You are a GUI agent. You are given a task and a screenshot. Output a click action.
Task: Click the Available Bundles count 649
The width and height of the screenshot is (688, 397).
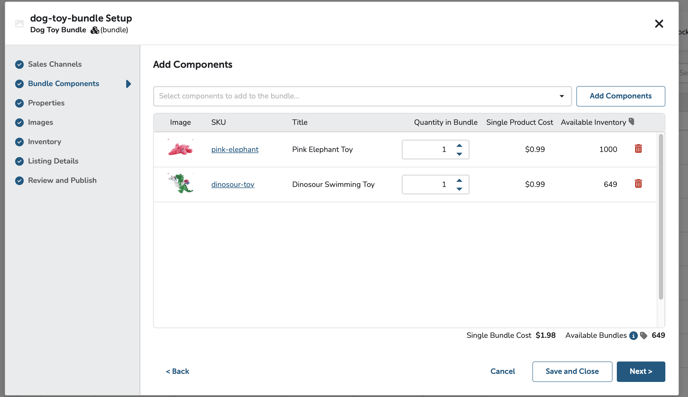[x=658, y=335]
